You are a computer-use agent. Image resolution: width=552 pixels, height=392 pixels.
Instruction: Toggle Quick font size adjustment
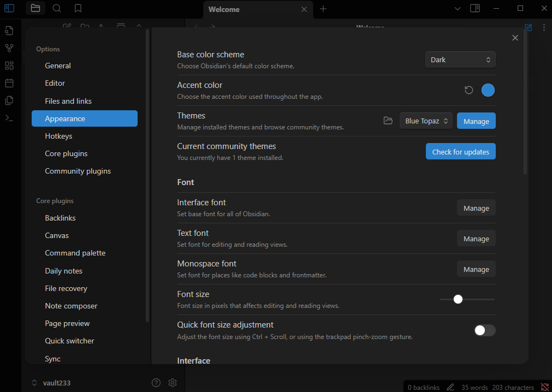[x=484, y=330]
